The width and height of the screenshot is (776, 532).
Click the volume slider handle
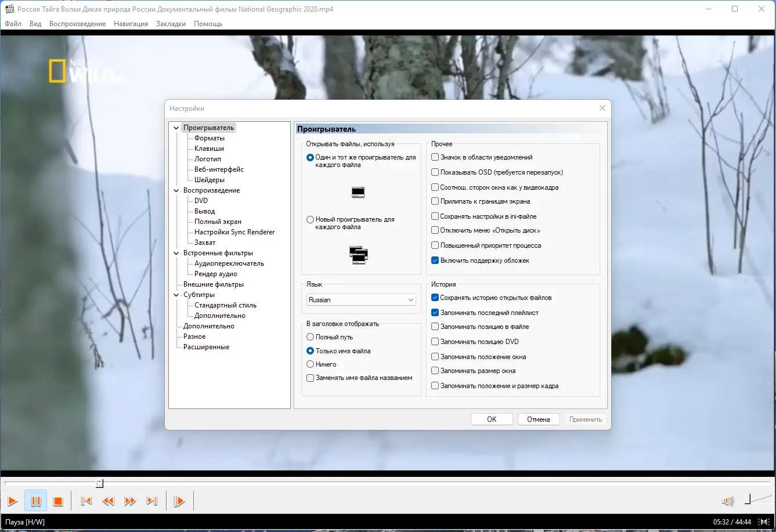point(748,499)
